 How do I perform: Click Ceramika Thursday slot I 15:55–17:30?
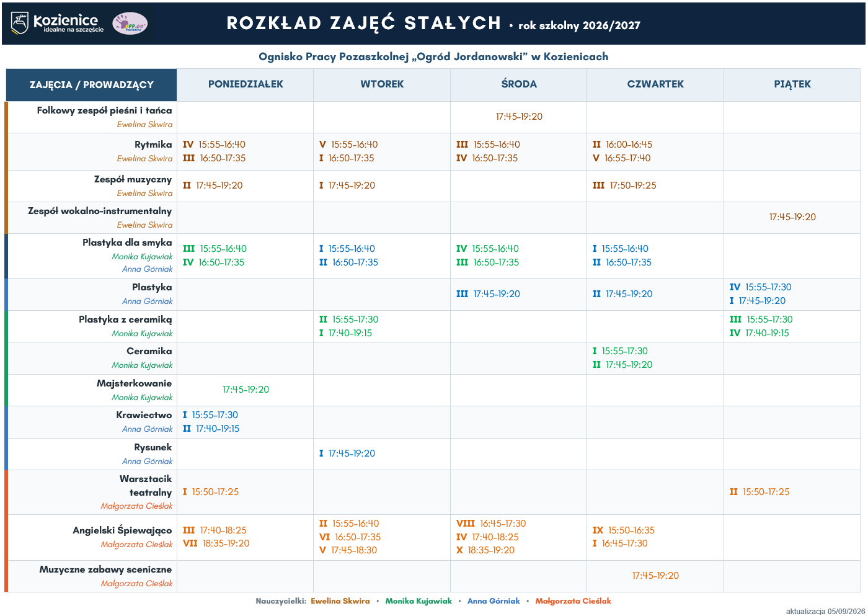click(620, 351)
